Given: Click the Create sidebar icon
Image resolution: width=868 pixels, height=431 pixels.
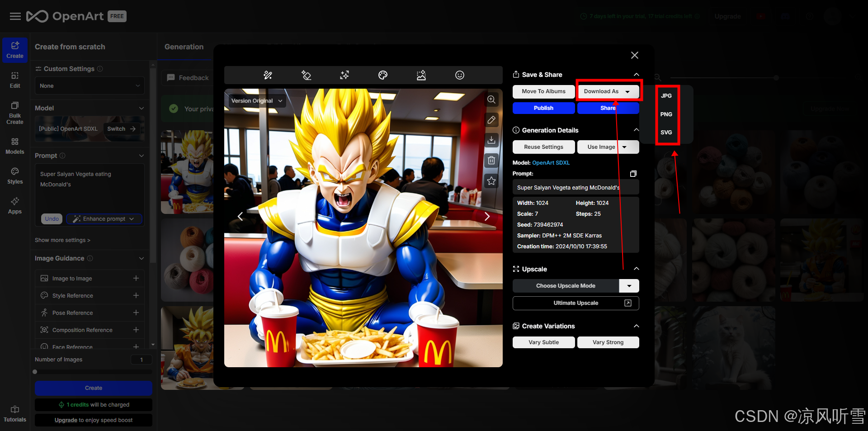Looking at the screenshot, I should tap(15, 50).
